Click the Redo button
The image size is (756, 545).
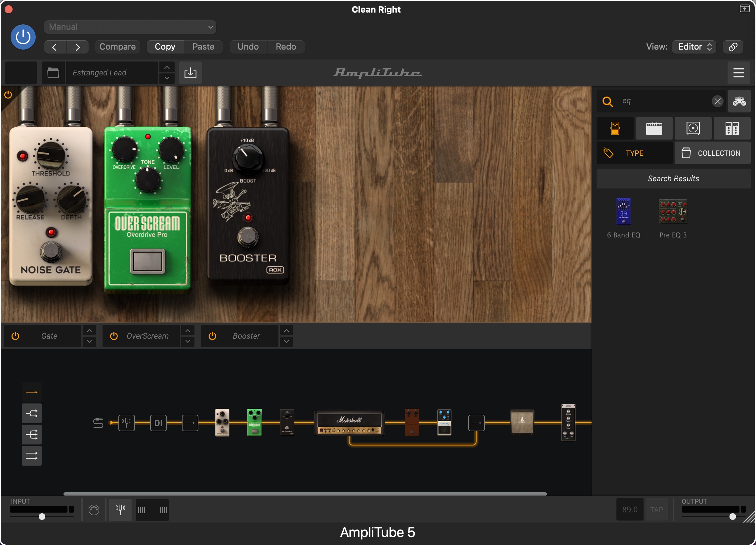286,47
